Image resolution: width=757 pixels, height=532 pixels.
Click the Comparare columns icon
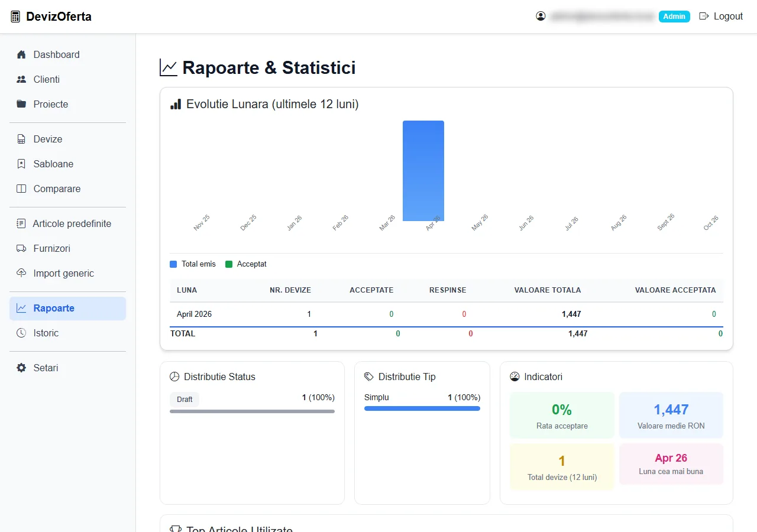pos(21,189)
